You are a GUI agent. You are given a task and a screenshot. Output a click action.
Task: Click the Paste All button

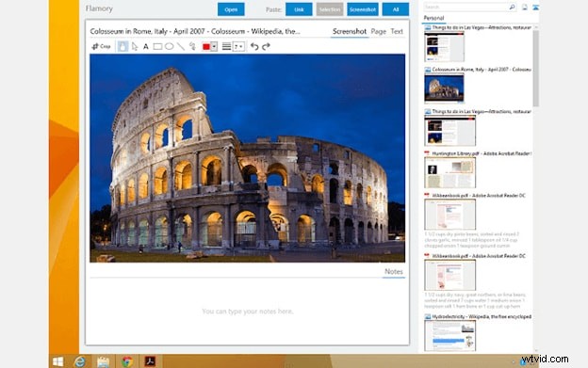pyautogui.click(x=396, y=9)
